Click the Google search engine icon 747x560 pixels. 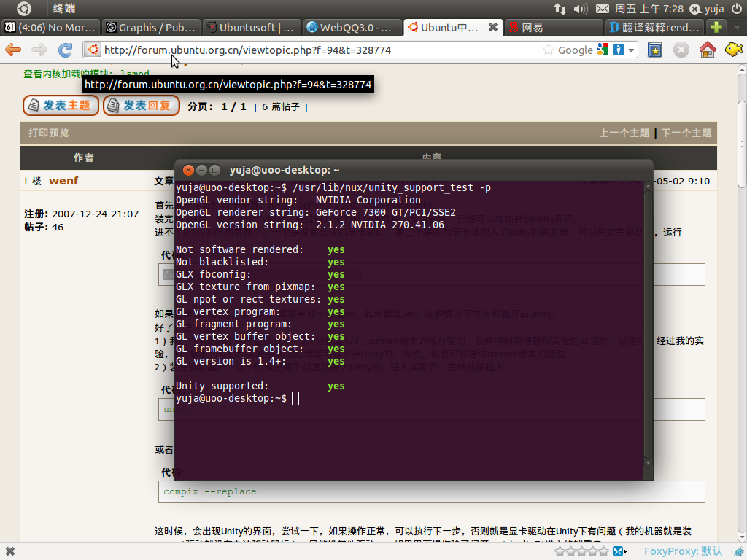(x=603, y=49)
